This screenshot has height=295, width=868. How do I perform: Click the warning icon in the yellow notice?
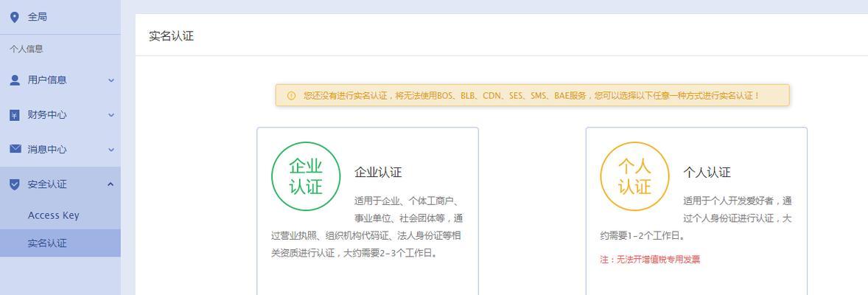(291, 95)
